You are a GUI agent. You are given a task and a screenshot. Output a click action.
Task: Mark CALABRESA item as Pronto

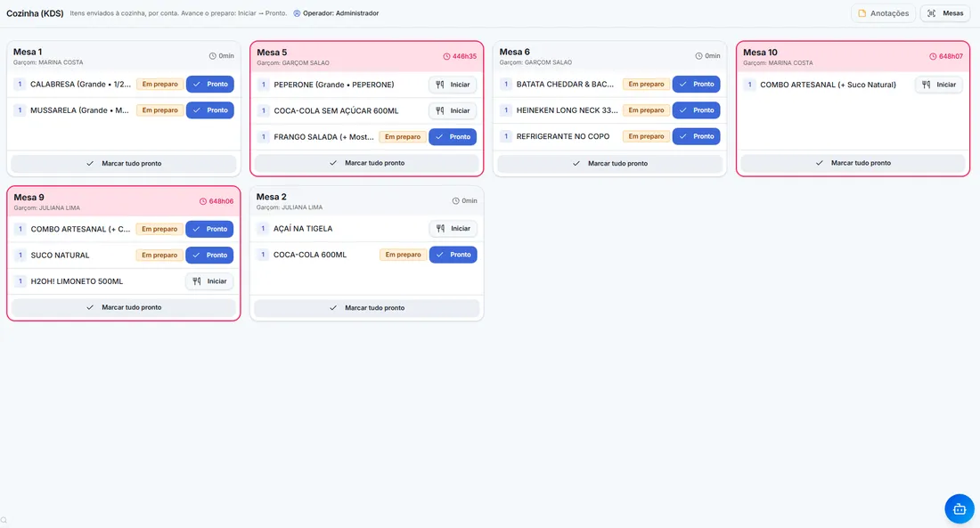point(210,85)
